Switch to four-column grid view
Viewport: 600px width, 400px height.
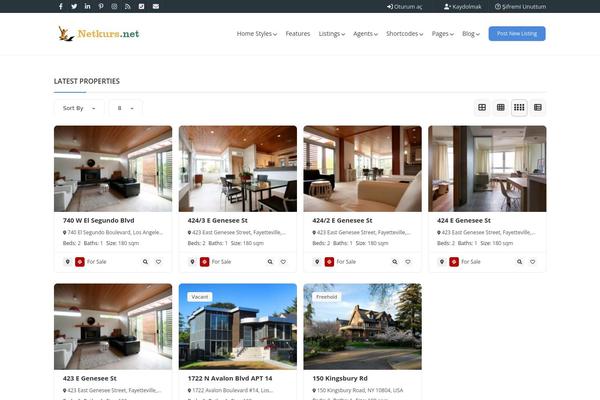pos(519,108)
